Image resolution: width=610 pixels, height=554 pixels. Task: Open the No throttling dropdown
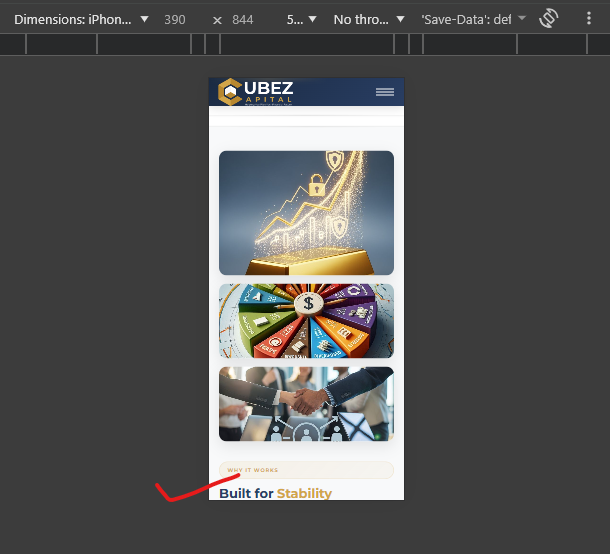pos(369,19)
